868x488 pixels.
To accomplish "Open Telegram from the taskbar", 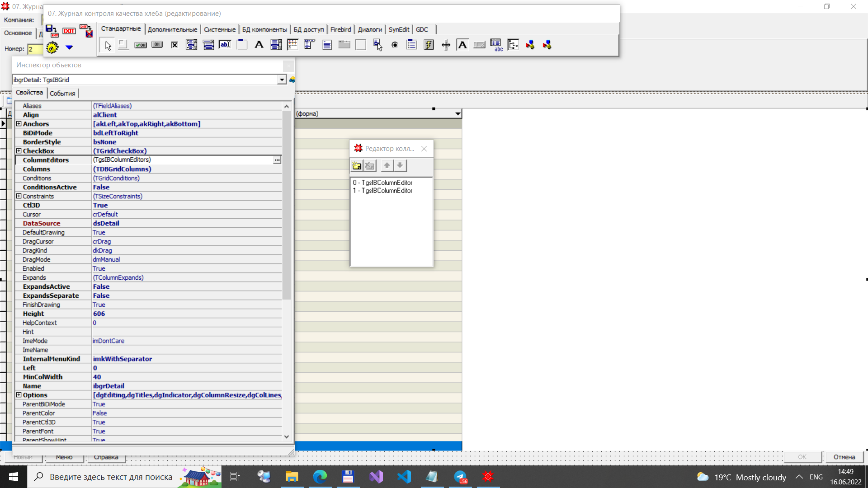I will click(x=460, y=477).
